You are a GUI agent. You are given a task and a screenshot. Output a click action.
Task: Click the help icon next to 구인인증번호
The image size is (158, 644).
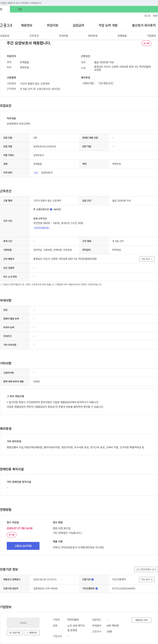(x=96, y=589)
